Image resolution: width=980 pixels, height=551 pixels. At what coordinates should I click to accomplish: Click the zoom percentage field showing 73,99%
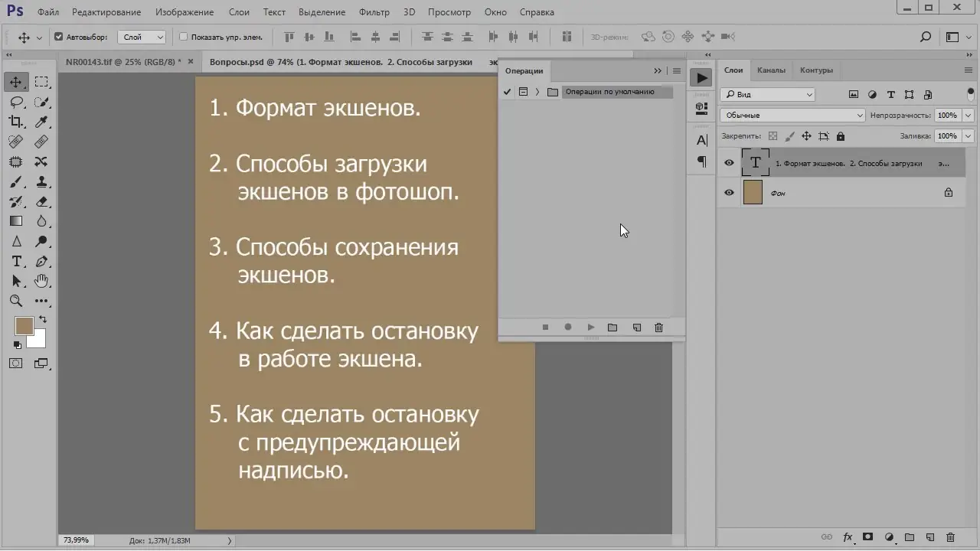coord(76,540)
